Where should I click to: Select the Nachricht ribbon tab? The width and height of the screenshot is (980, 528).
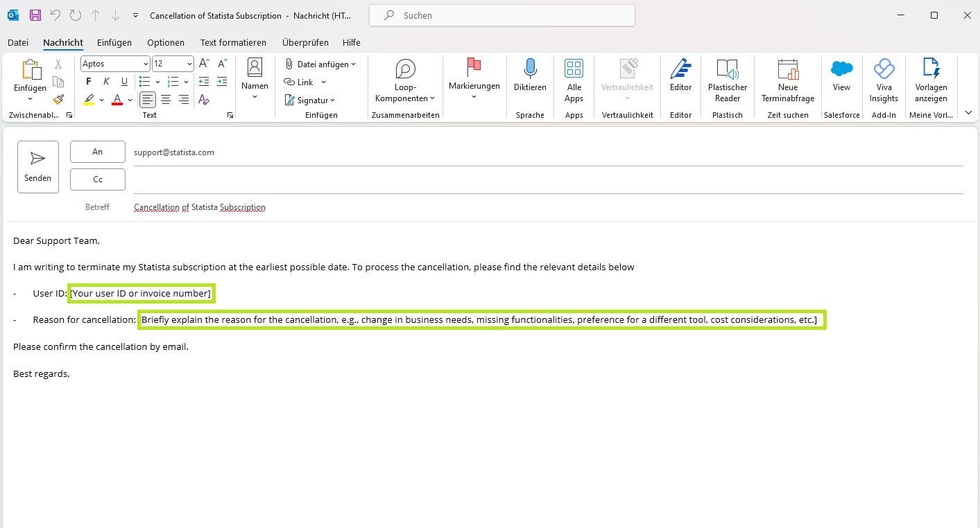click(63, 42)
